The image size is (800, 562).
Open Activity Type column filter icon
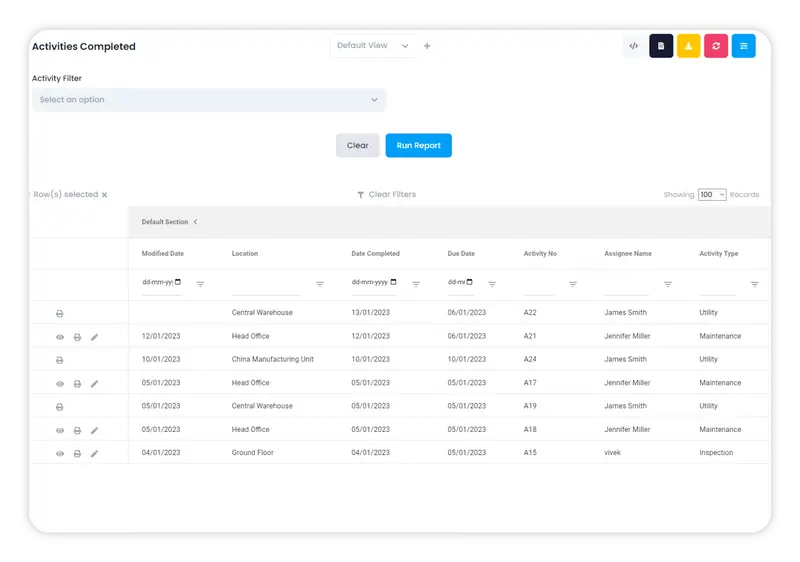point(755,284)
